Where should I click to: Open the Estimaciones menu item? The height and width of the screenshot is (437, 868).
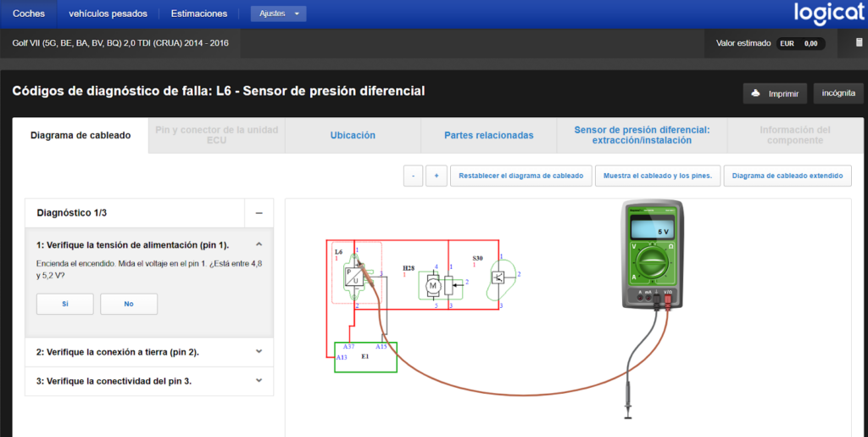click(198, 14)
